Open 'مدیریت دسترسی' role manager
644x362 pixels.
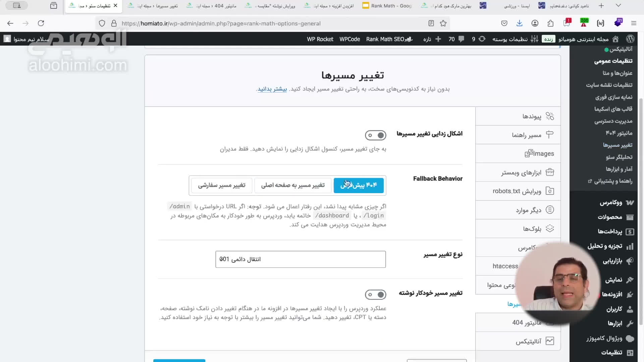click(613, 121)
